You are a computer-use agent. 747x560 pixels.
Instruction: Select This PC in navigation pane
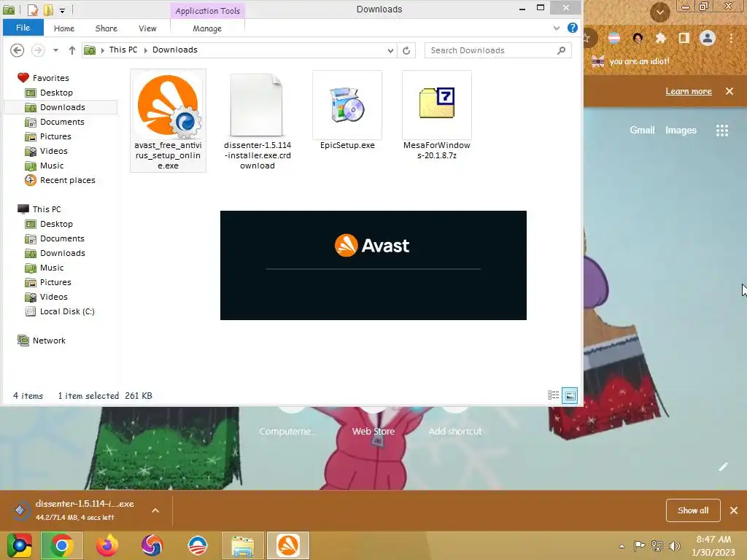pos(46,209)
